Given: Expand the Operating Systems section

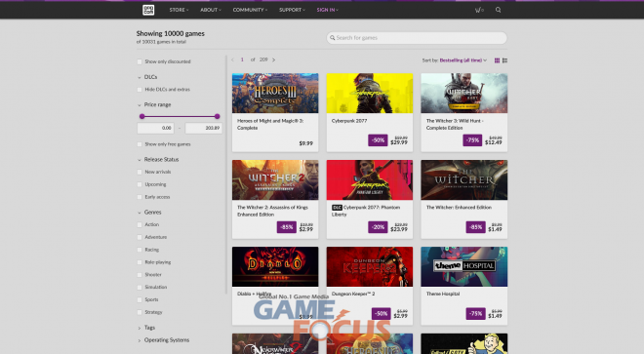Looking at the screenshot, I should click(164, 340).
